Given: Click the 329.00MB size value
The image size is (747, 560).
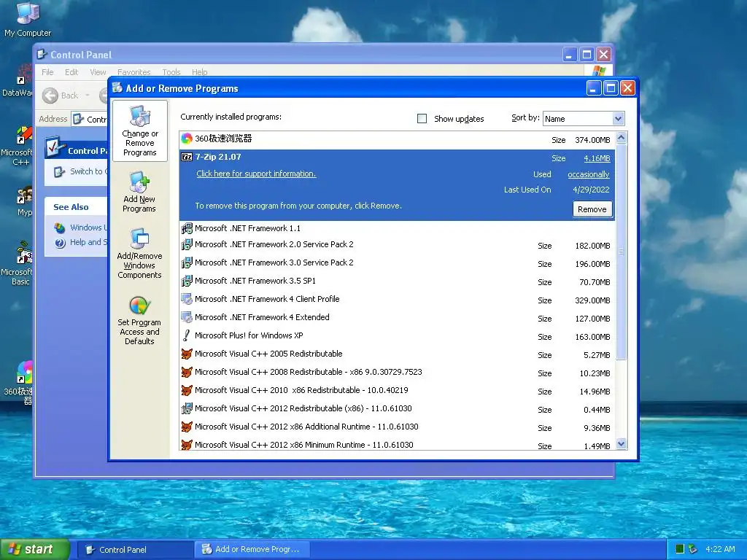Looking at the screenshot, I should pyautogui.click(x=592, y=300).
